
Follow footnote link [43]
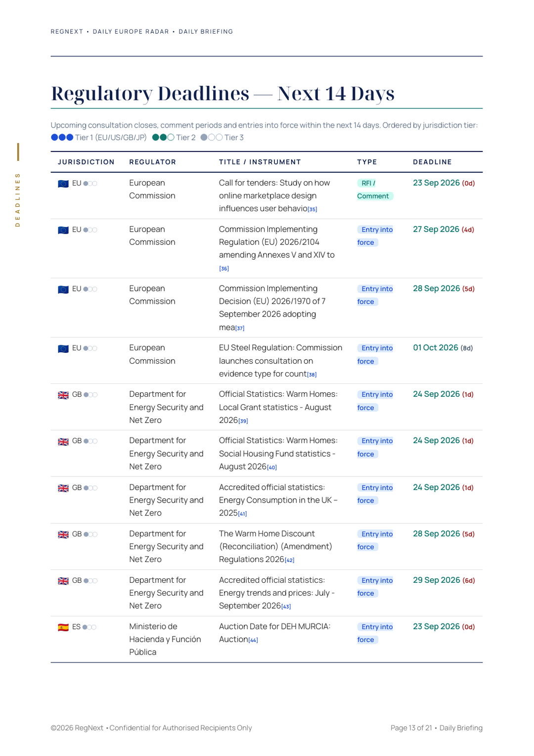(x=286, y=607)
